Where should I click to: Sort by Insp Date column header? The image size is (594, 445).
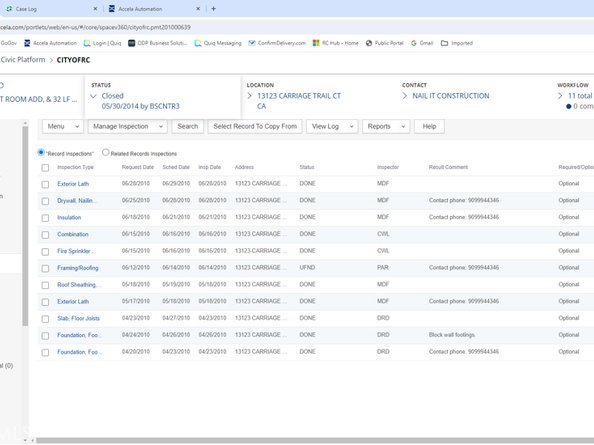click(209, 167)
